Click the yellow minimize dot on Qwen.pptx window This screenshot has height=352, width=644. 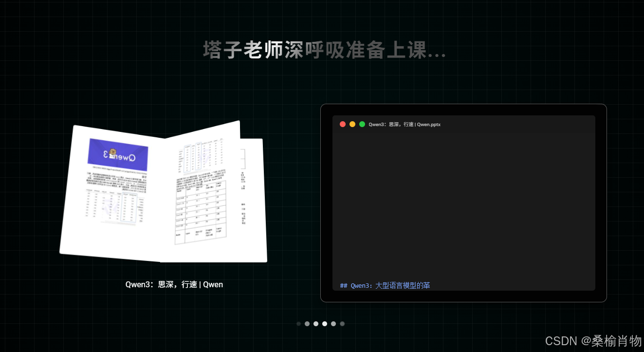click(352, 124)
